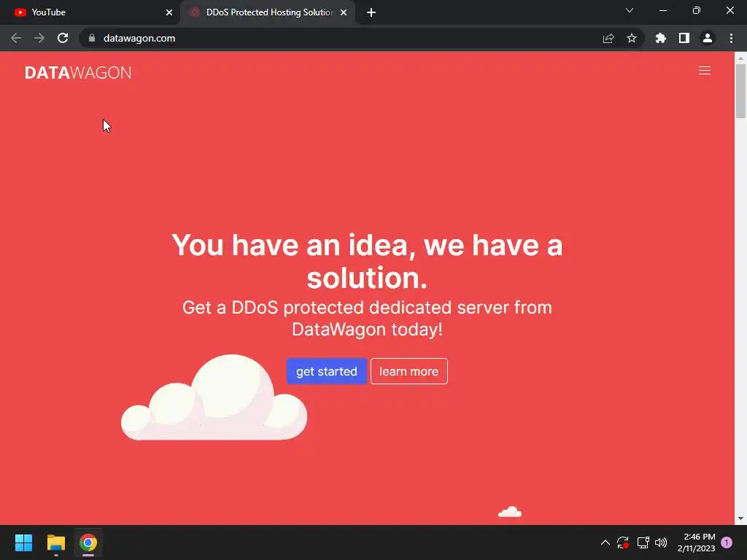Toggle the browser side panel
Screen dimensions: 747x560
coord(684,38)
